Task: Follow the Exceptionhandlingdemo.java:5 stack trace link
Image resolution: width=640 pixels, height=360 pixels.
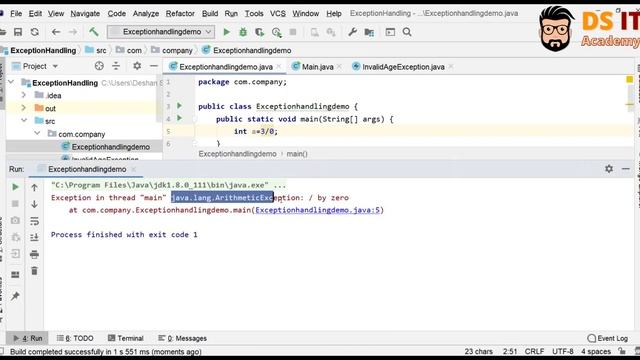Action: pyautogui.click(x=318, y=210)
